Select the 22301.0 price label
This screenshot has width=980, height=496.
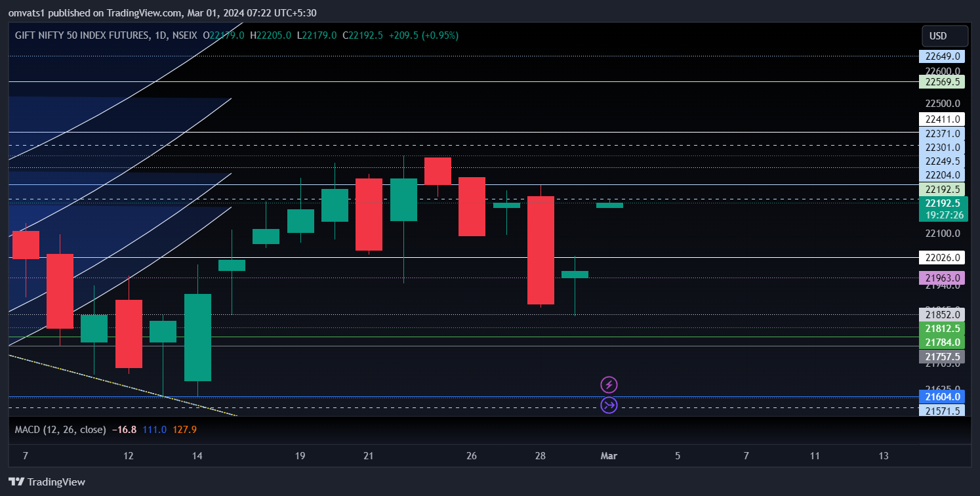(x=942, y=148)
